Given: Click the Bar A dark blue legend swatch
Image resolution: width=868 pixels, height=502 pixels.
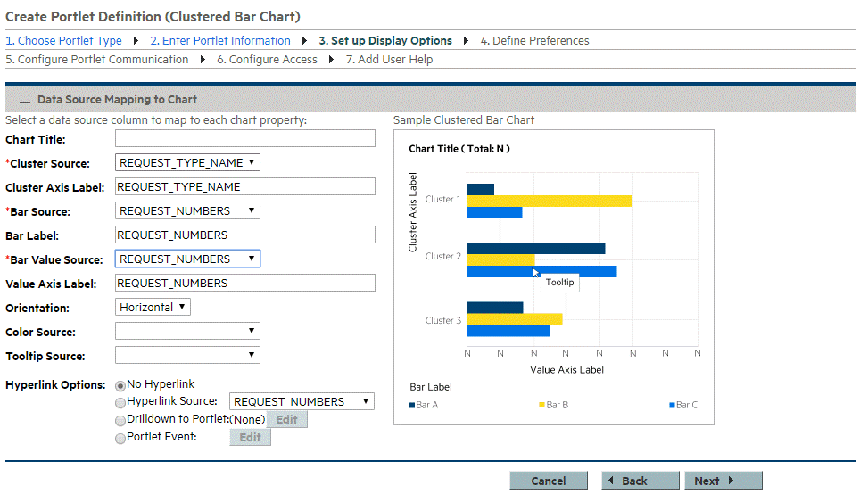Looking at the screenshot, I should click(412, 406).
